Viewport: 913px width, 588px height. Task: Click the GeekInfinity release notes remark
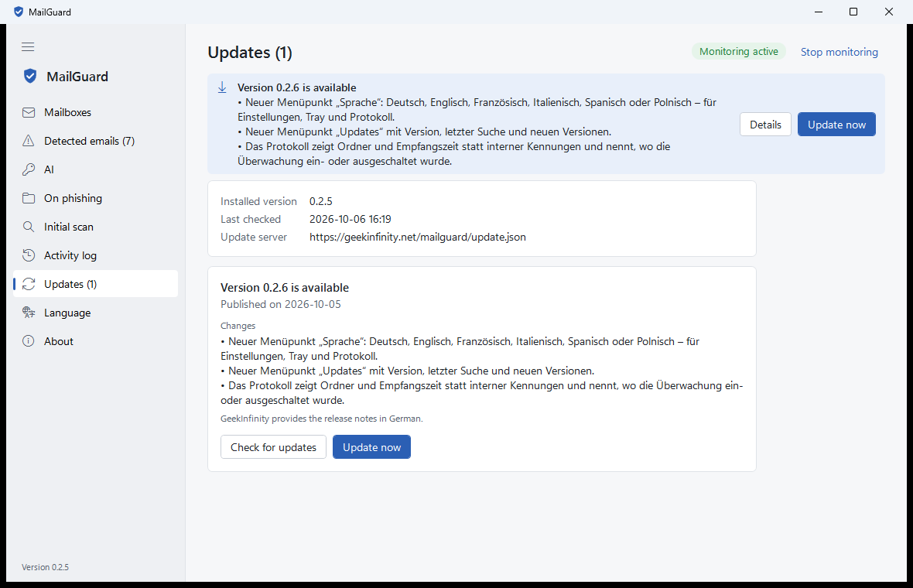point(321,419)
